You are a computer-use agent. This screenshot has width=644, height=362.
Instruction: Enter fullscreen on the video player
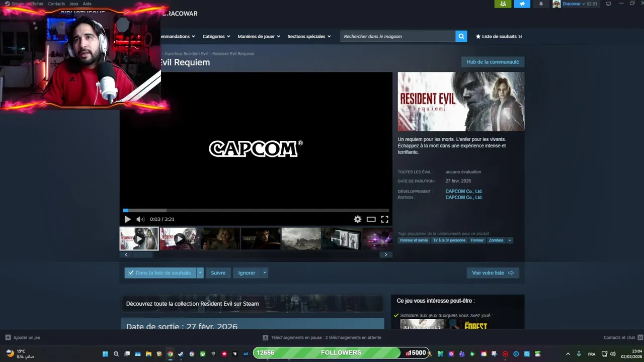coord(384,219)
